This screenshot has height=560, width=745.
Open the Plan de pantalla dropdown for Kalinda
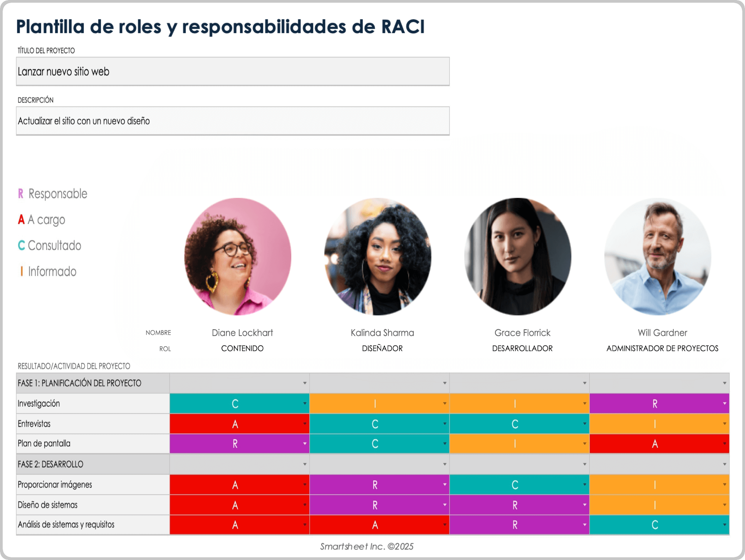coord(444,444)
